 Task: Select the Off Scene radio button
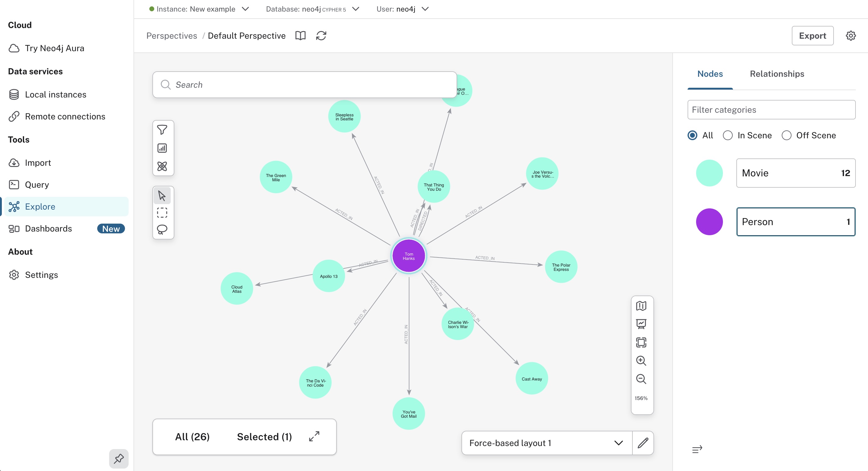(x=787, y=135)
